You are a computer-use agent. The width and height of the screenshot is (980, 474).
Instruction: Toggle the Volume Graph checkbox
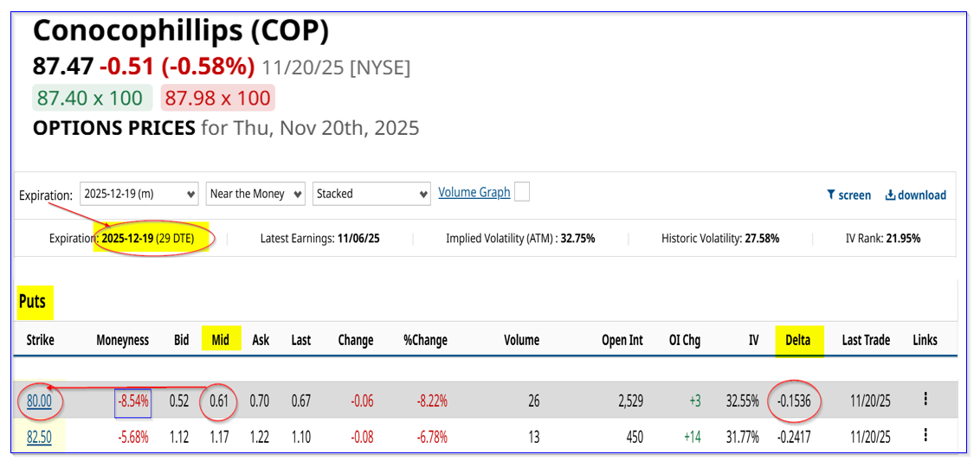pyautogui.click(x=521, y=193)
